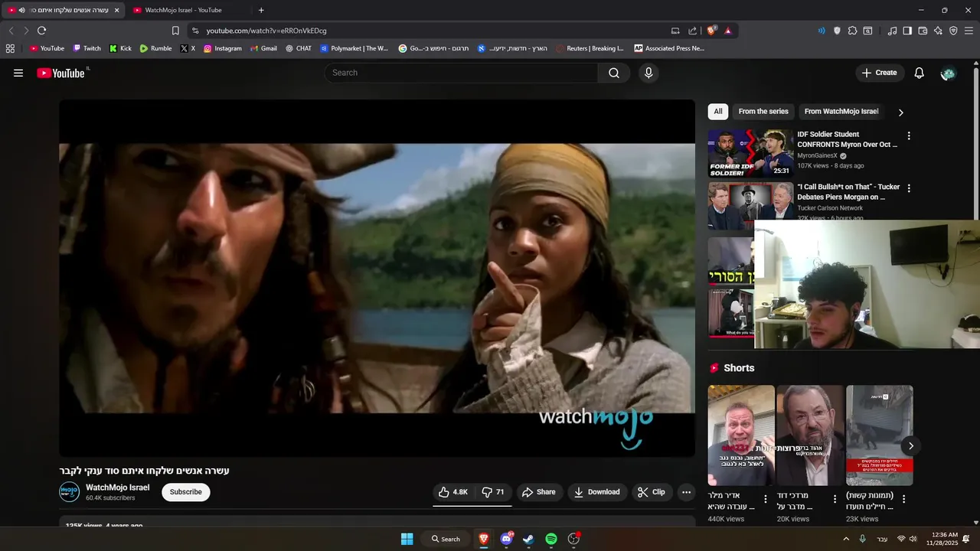
Task: Create a Clip from the video
Action: click(x=652, y=492)
